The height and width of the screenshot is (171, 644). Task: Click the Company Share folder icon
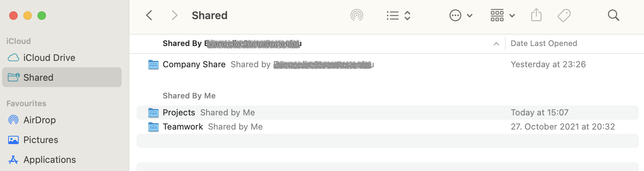coord(153,64)
